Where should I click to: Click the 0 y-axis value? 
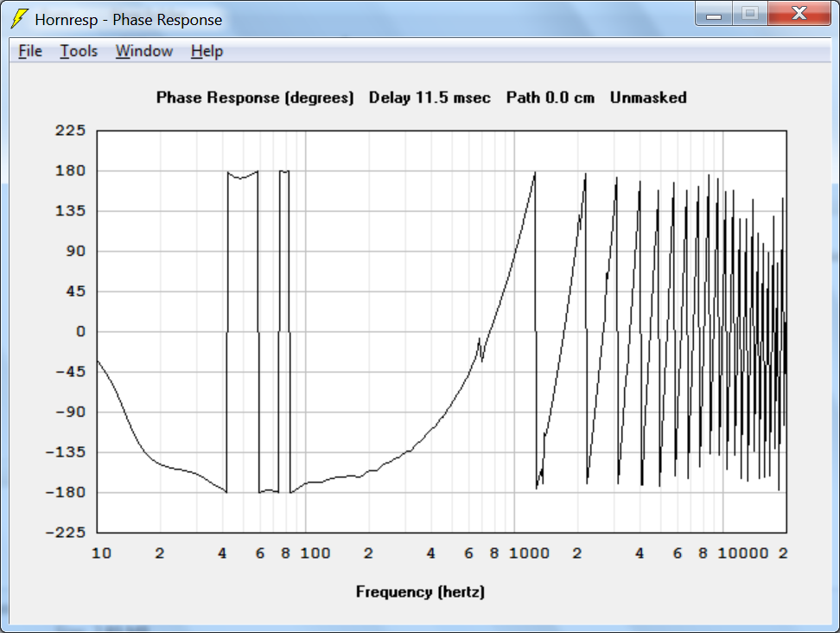click(80, 331)
